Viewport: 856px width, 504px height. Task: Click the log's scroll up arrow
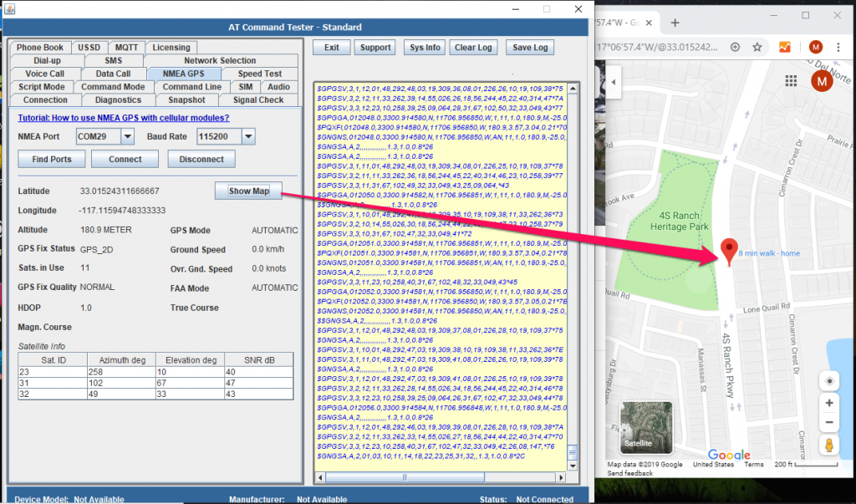573,89
